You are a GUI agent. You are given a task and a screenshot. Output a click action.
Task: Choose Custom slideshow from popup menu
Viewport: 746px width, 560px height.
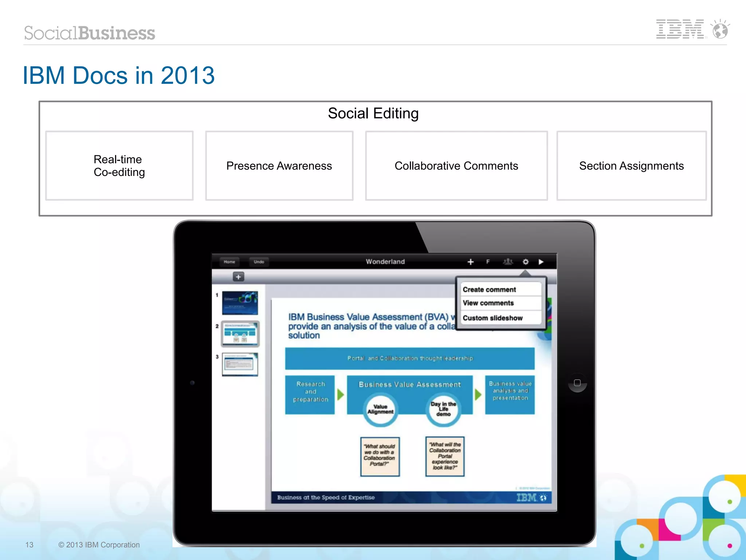pyautogui.click(x=500, y=318)
